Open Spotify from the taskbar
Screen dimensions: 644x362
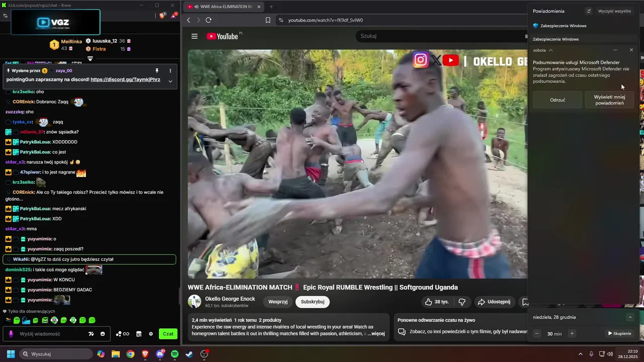pos(175,354)
